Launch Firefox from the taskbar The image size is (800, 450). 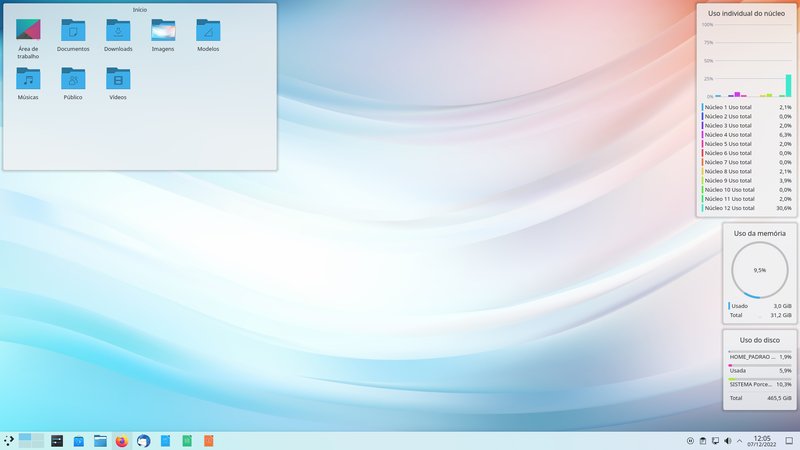(121, 441)
